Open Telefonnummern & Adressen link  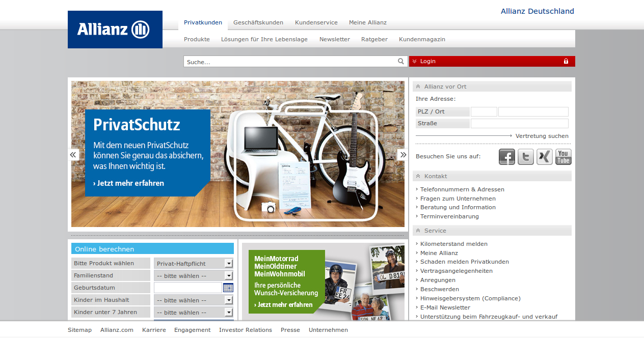tap(462, 189)
